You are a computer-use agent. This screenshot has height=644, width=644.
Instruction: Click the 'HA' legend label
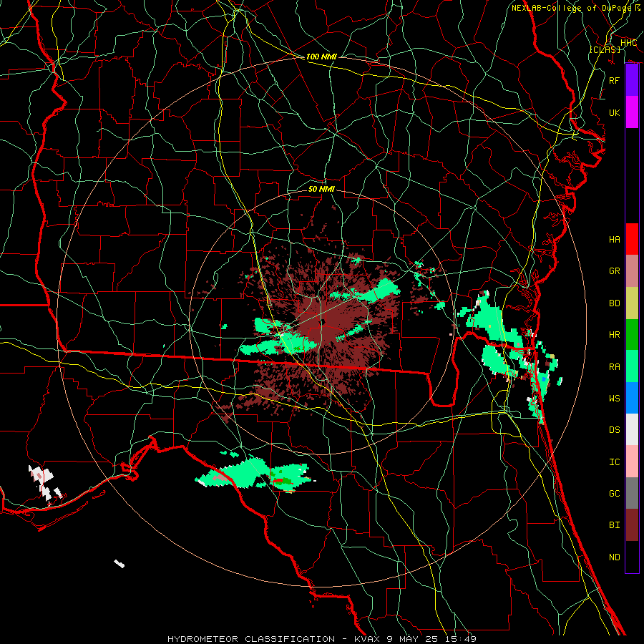coord(615,240)
